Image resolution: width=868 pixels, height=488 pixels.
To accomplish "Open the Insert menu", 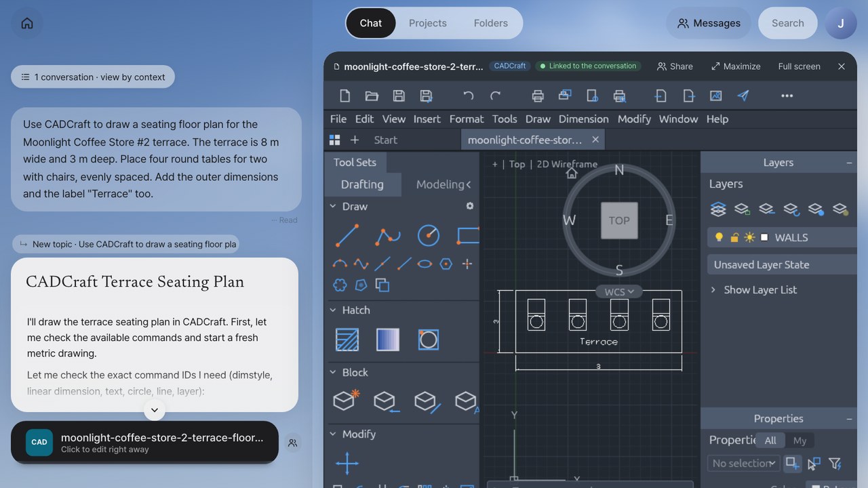I will 427,119.
